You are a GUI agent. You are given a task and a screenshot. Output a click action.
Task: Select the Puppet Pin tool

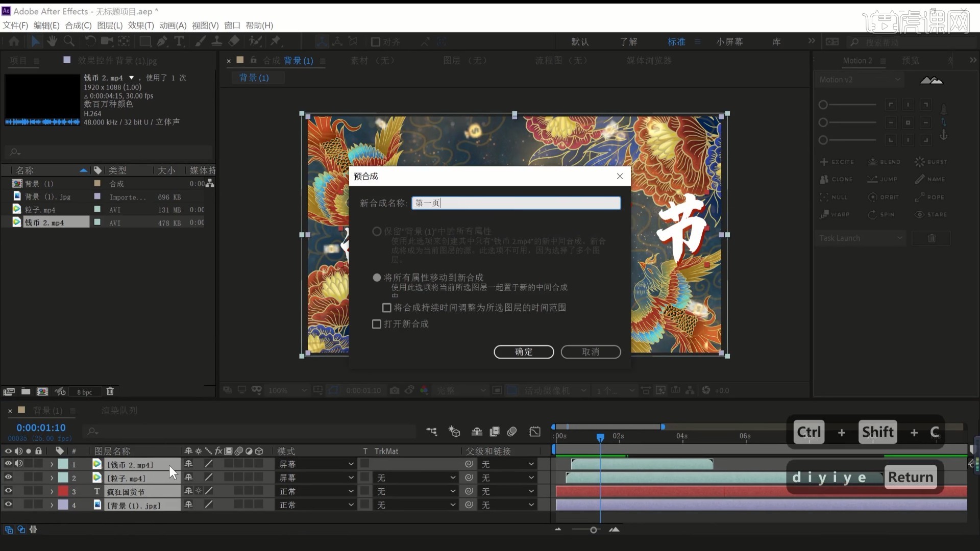pos(276,41)
